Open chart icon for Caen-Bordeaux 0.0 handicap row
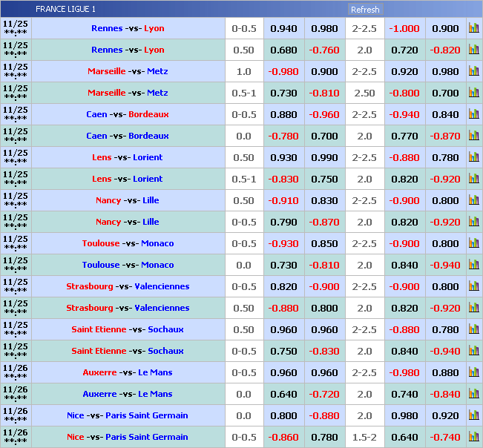The image size is (483, 448). point(473,136)
